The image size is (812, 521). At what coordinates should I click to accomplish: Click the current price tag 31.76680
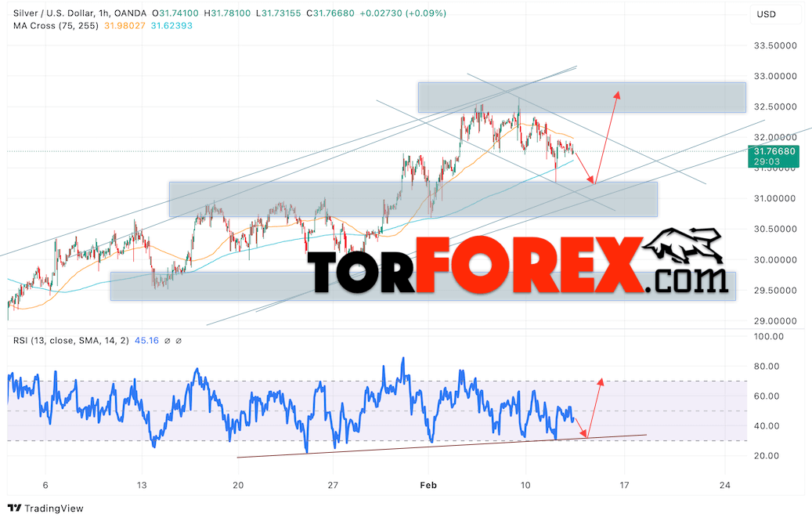click(x=773, y=151)
